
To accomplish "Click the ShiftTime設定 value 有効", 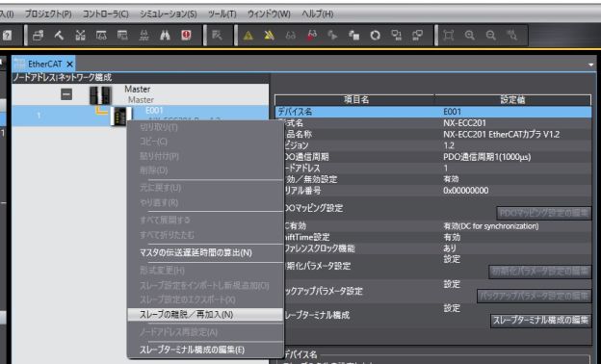I will [x=452, y=237].
